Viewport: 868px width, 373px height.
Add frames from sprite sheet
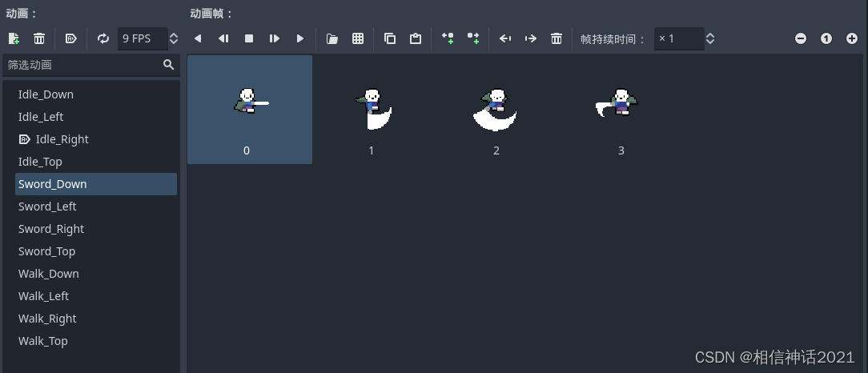358,38
